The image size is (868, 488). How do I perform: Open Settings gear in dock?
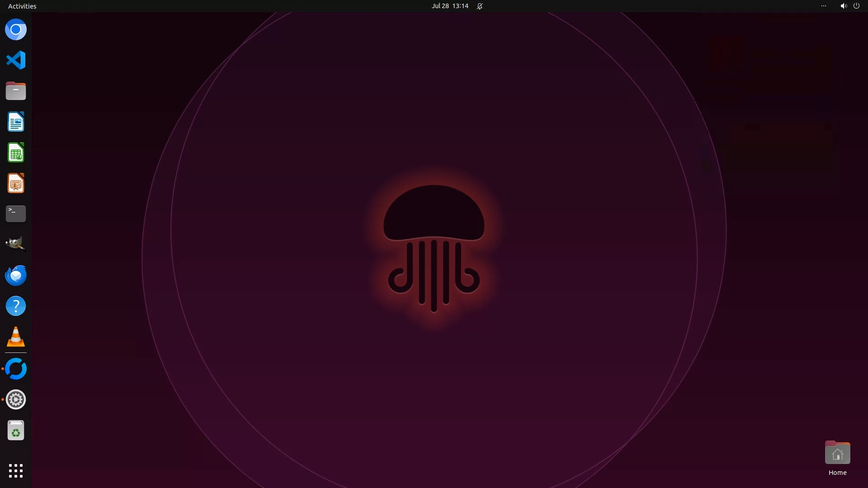[x=16, y=399]
